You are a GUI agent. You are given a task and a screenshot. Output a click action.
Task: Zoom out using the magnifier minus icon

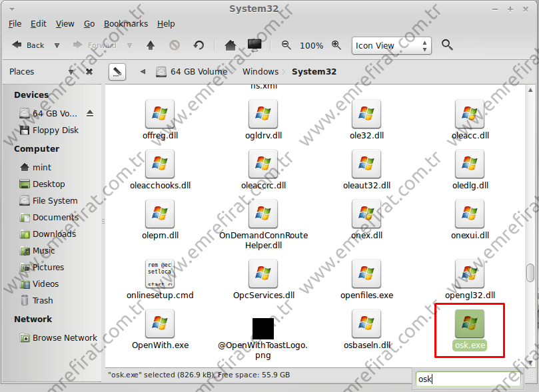[286, 45]
